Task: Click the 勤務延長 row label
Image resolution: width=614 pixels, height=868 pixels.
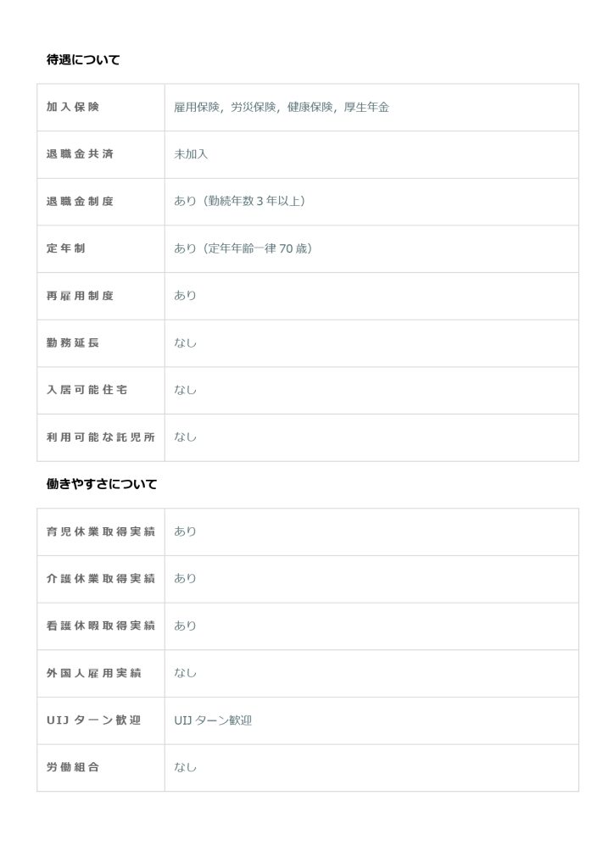Action: coord(73,343)
